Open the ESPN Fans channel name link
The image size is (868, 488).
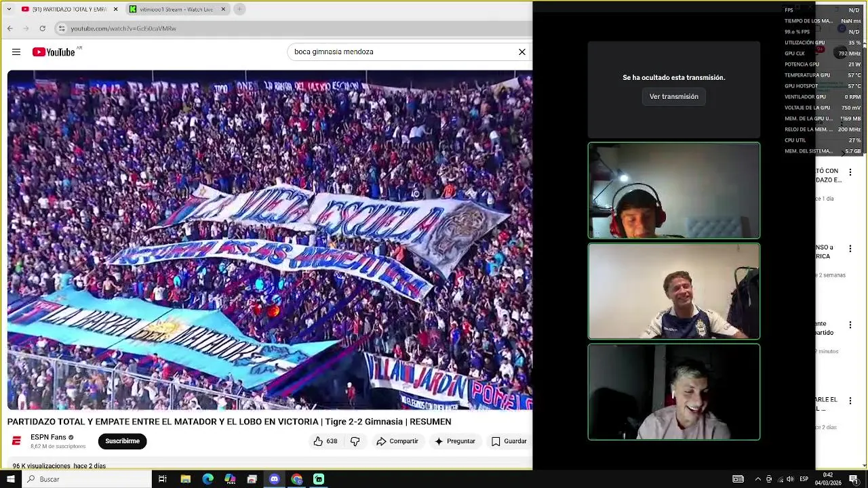[48, 437]
